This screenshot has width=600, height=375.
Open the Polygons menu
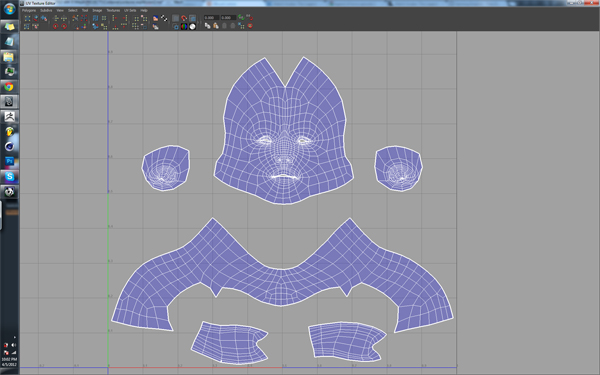pos(29,10)
